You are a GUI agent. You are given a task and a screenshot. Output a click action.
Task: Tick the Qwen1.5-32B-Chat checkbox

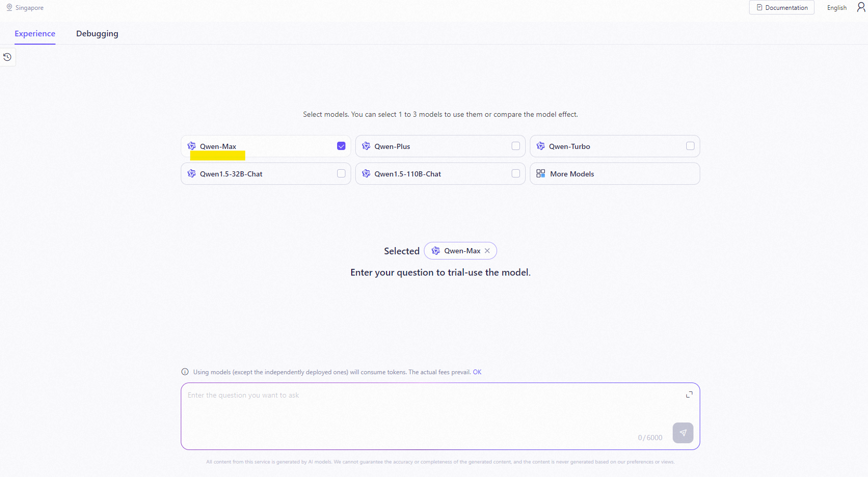tap(341, 173)
